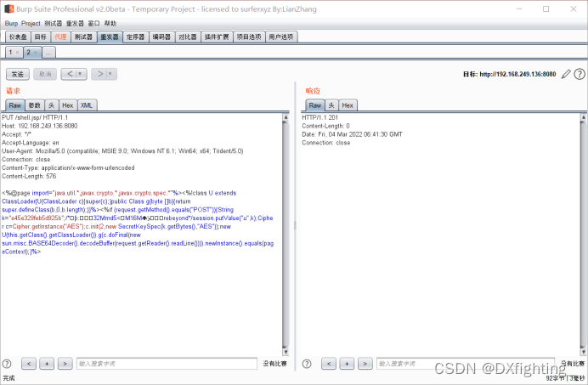Close repeater tab 1

[17, 53]
